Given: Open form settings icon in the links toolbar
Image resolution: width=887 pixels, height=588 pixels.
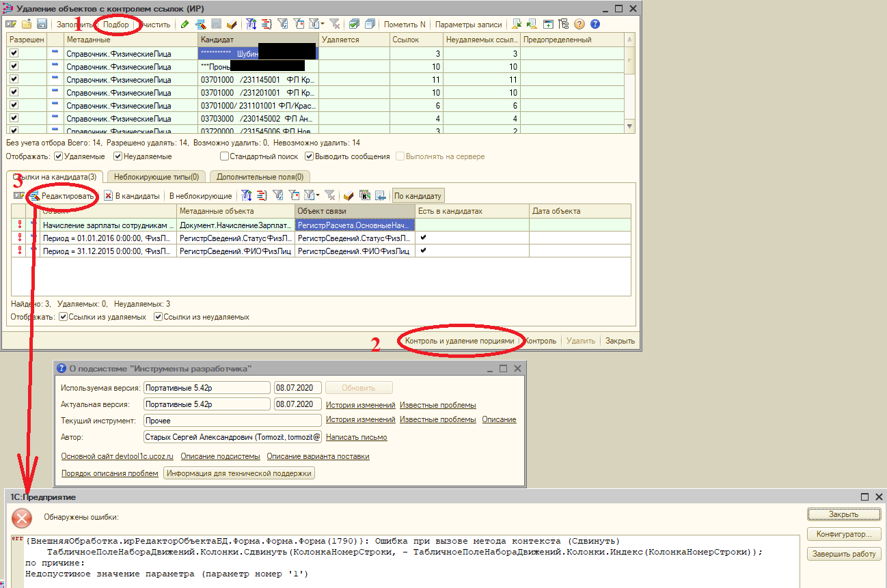Looking at the screenshot, I should pyautogui.click(x=20, y=196).
